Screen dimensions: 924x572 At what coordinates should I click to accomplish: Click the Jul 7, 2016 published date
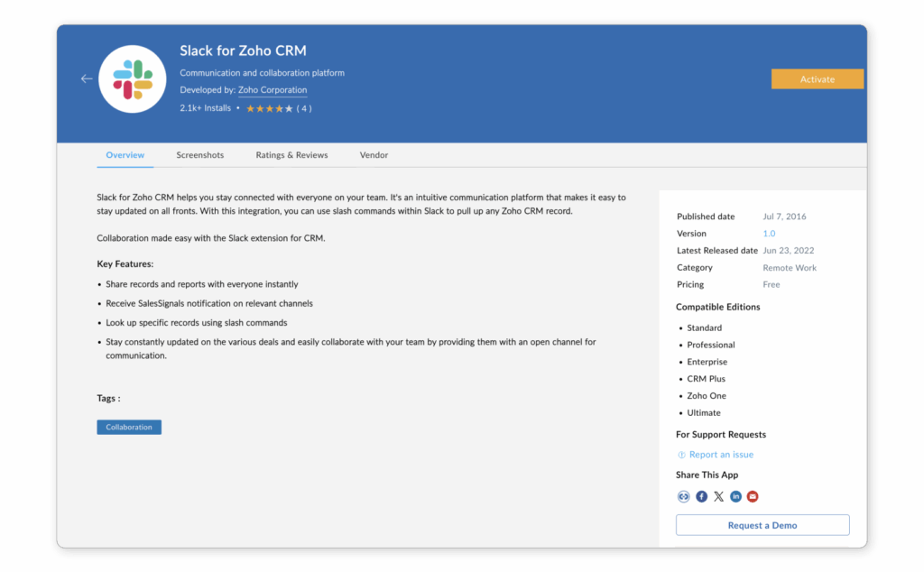coord(784,217)
